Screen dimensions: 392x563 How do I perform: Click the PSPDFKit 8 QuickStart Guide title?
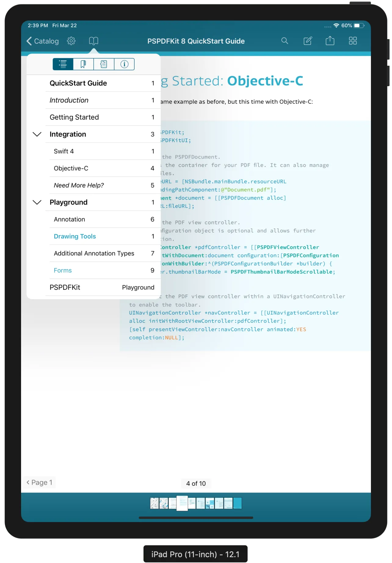[x=196, y=41]
